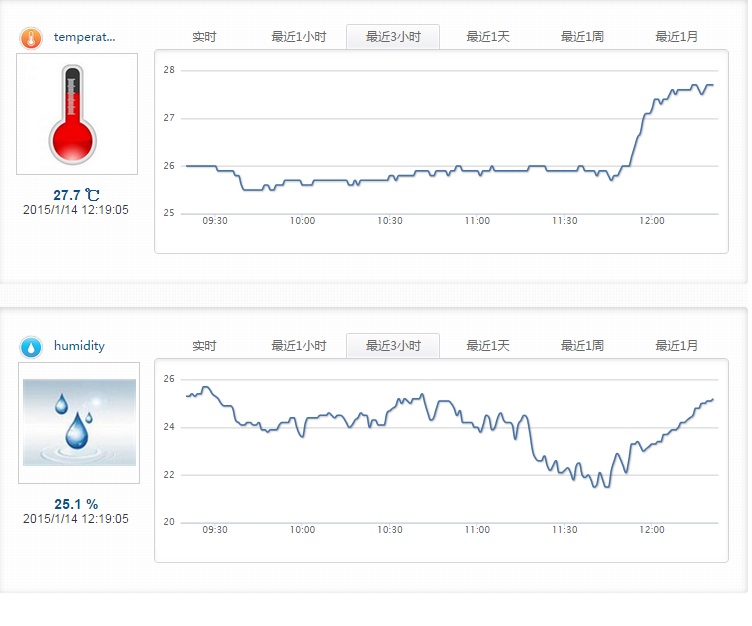The width and height of the screenshot is (752, 626).
Task: Select 最近1小时 tab in humidity chart
Action: click(x=298, y=346)
